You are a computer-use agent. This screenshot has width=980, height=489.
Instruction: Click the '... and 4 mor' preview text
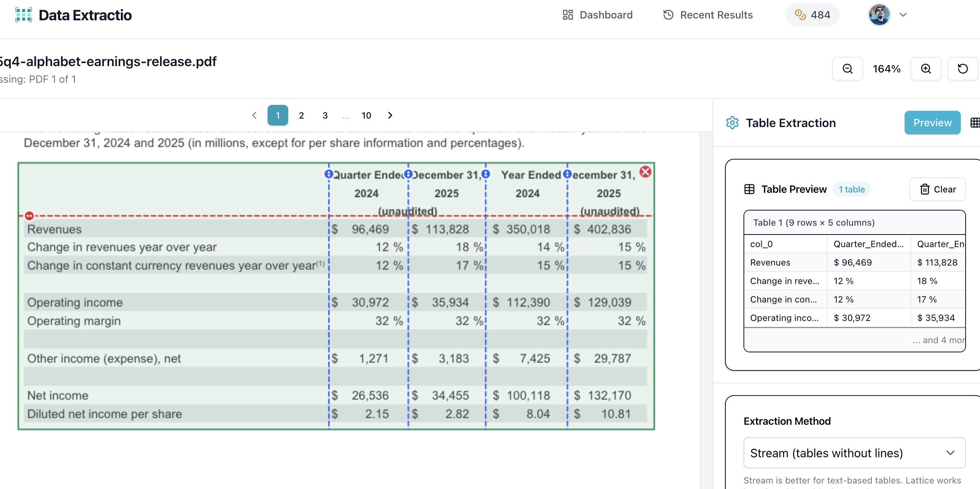tap(939, 340)
